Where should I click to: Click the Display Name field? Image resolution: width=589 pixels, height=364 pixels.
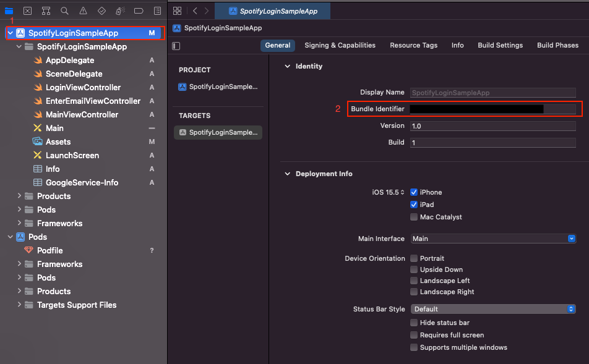tap(493, 93)
